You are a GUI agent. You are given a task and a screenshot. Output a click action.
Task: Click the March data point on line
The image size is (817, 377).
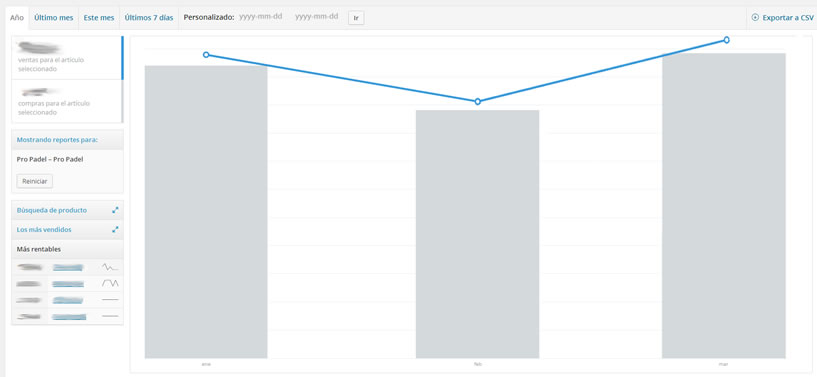coord(726,40)
